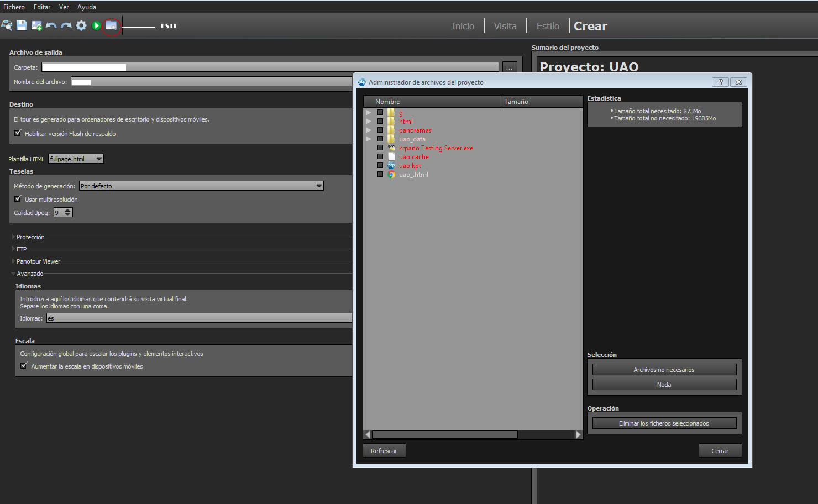The width and height of the screenshot is (818, 504).
Task: Open settings with the gear icon
Action: (x=81, y=25)
